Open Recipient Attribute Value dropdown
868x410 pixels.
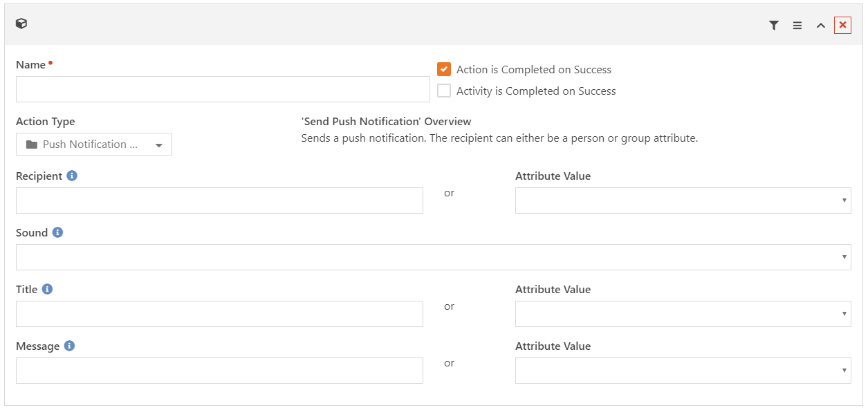point(683,201)
